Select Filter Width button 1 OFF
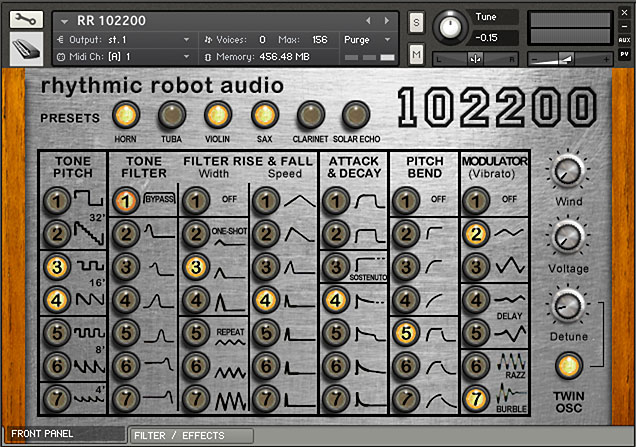Image resolution: width=636 pixels, height=447 pixels. (196, 201)
